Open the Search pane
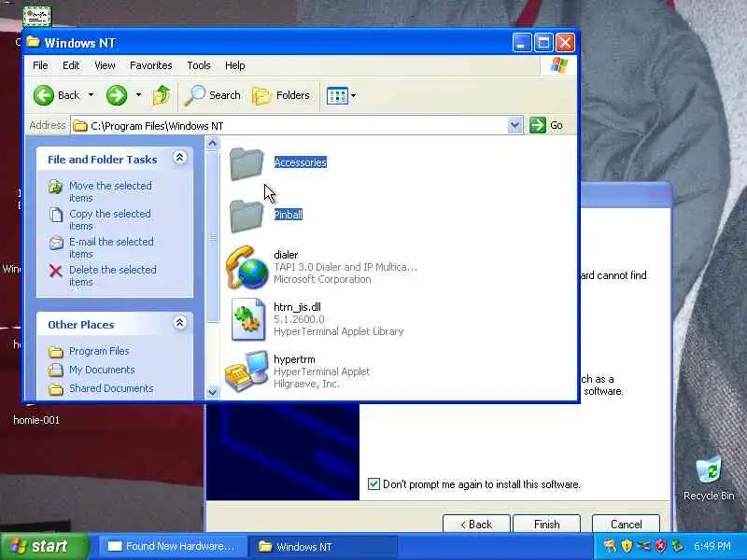 coord(213,95)
